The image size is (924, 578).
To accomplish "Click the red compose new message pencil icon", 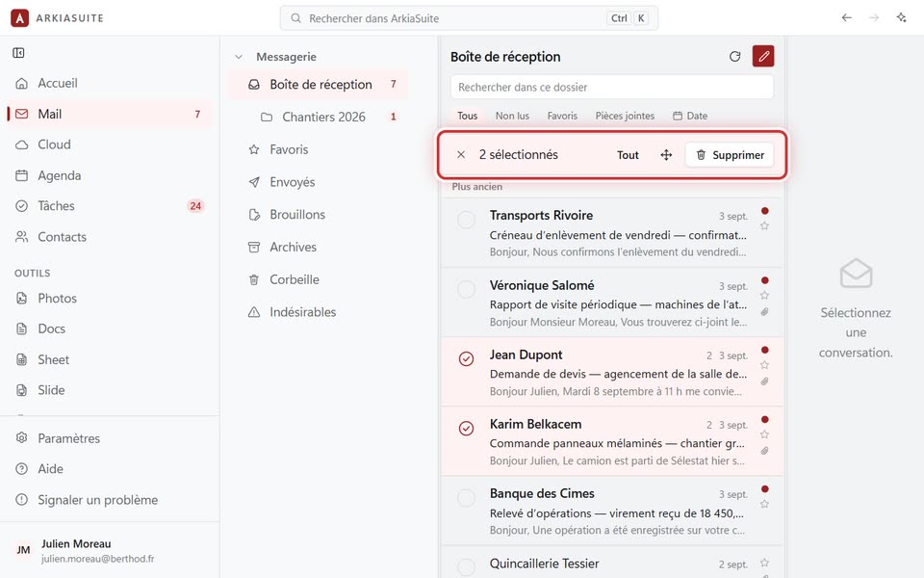I will 763,57.
